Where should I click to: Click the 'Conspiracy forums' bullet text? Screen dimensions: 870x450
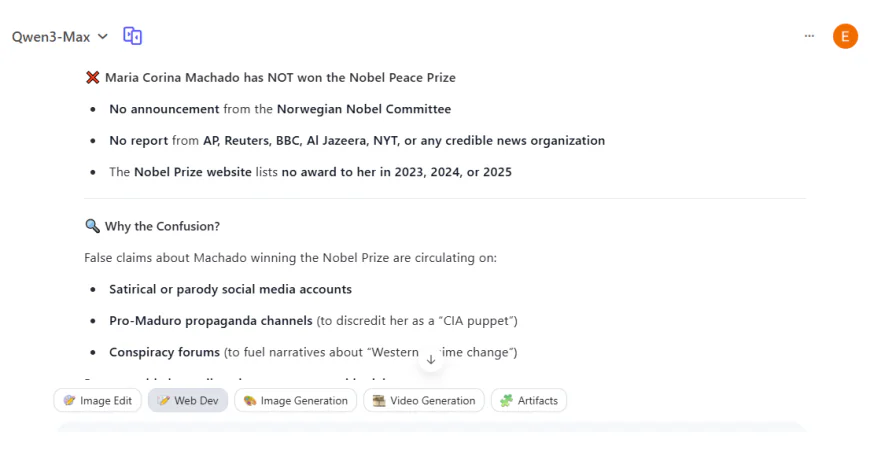(x=164, y=352)
